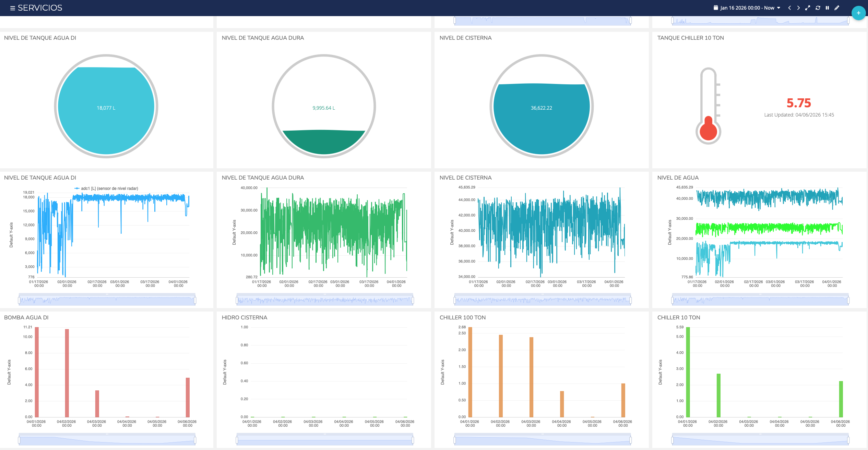Go to next time range arrow

(x=798, y=8)
